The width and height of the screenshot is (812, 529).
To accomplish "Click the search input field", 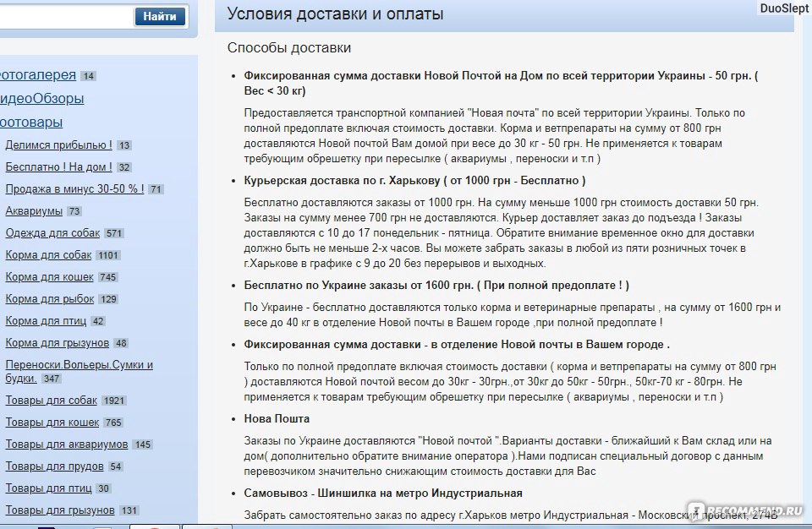I will tap(66, 17).
